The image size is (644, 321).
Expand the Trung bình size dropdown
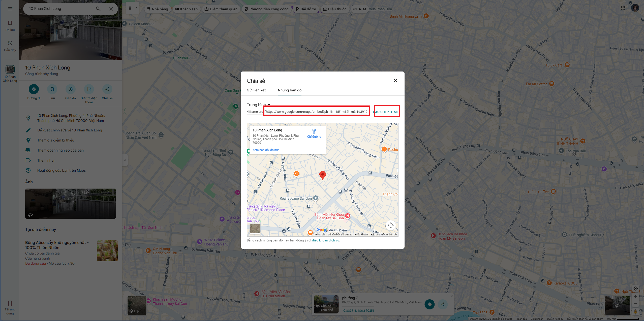pos(258,105)
